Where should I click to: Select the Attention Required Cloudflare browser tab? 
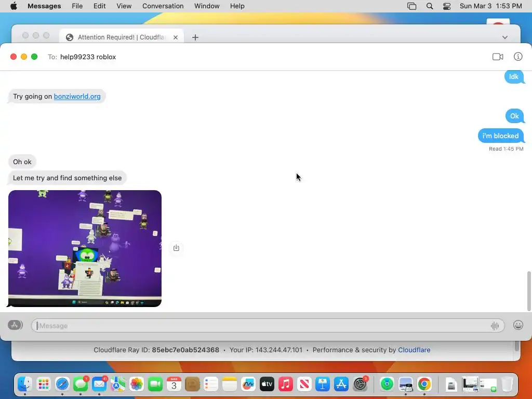click(122, 37)
